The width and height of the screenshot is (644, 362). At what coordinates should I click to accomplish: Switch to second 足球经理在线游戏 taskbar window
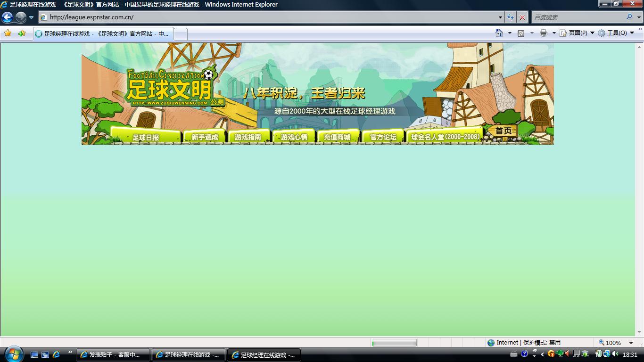coord(189,355)
